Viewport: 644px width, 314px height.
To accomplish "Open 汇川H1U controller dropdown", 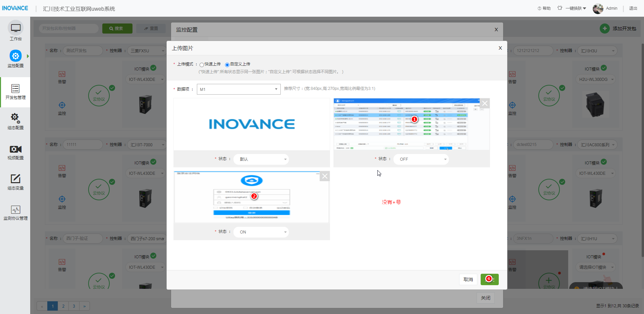I will (598, 239).
